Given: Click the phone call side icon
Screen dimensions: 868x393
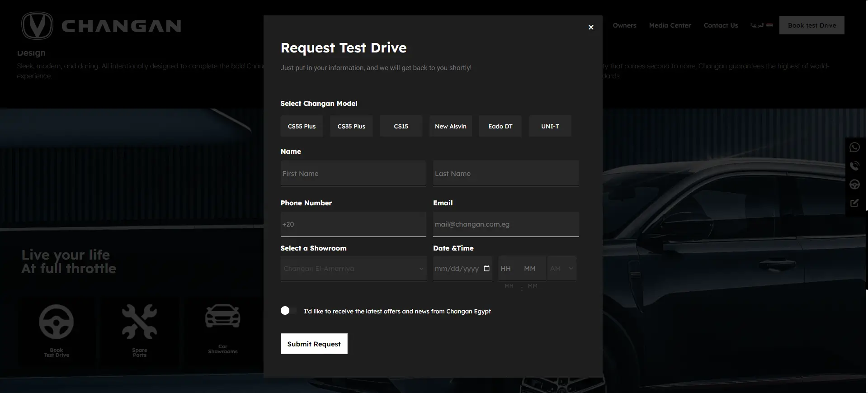Looking at the screenshot, I should [854, 166].
